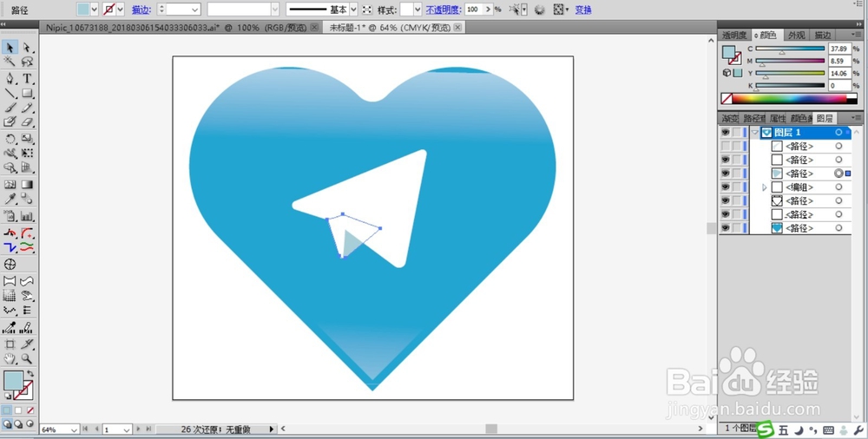Open the 基本 brush definition dropdown
Screen dimensions: 868x439
[354, 10]
